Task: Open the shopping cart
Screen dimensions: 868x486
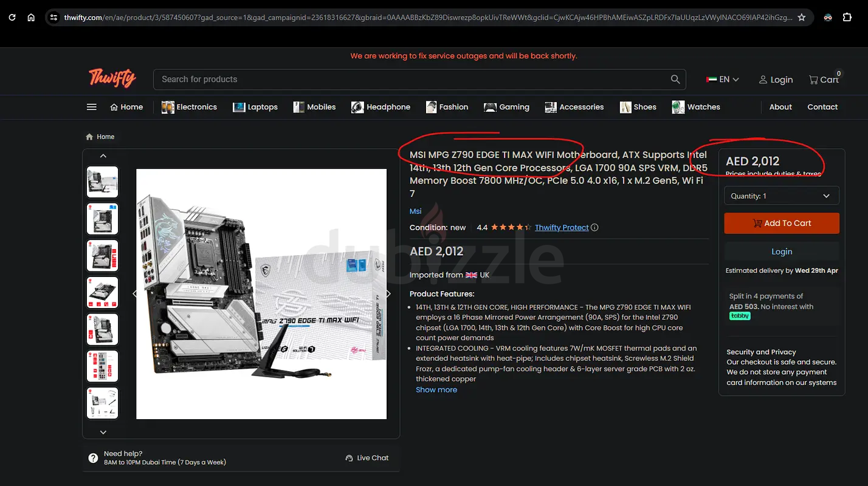Action: coord(824,80)
